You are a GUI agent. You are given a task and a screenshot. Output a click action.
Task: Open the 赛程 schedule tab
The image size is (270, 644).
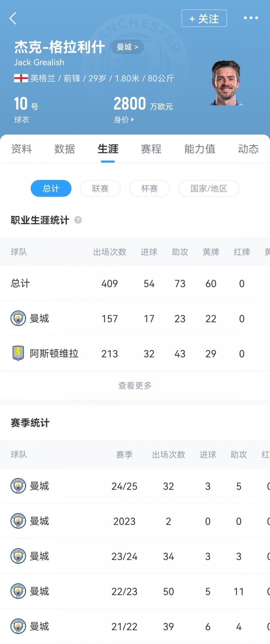[x=151, y=149]
